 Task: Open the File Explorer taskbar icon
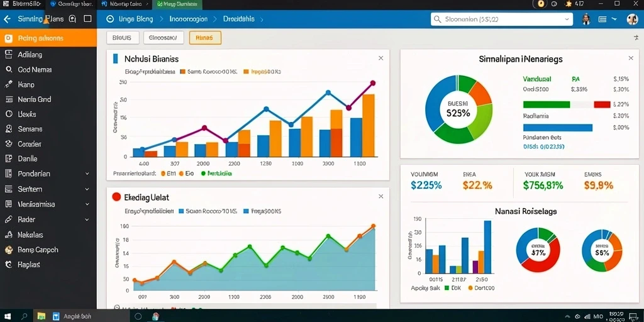point(41,316)
